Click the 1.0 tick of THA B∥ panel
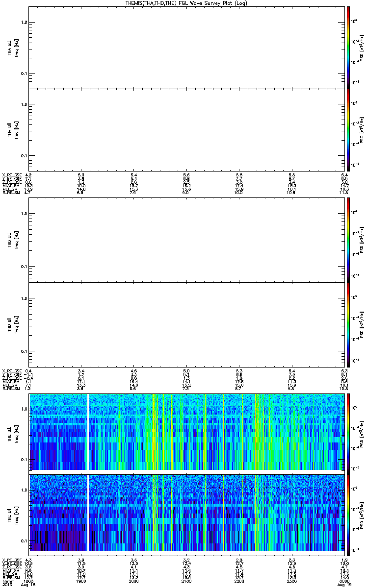The image size is (368, 588). tap(24, 104)
